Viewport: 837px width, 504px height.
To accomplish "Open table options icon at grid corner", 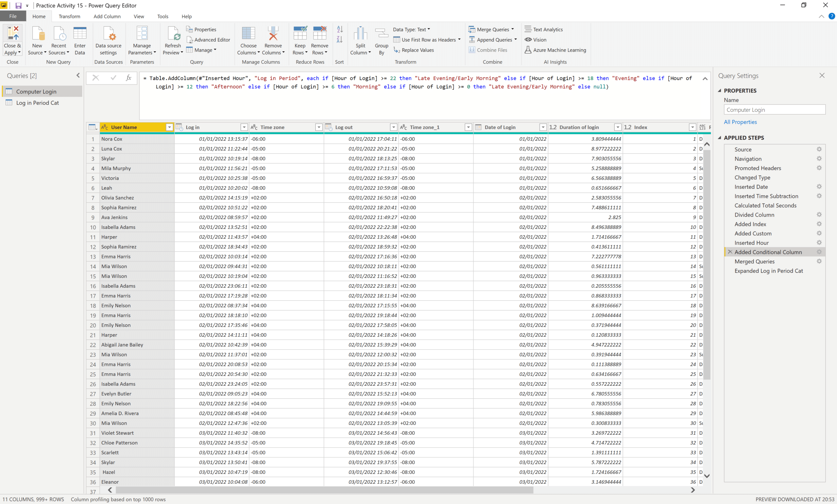I will pyautogui.click(x=93, y=127).
